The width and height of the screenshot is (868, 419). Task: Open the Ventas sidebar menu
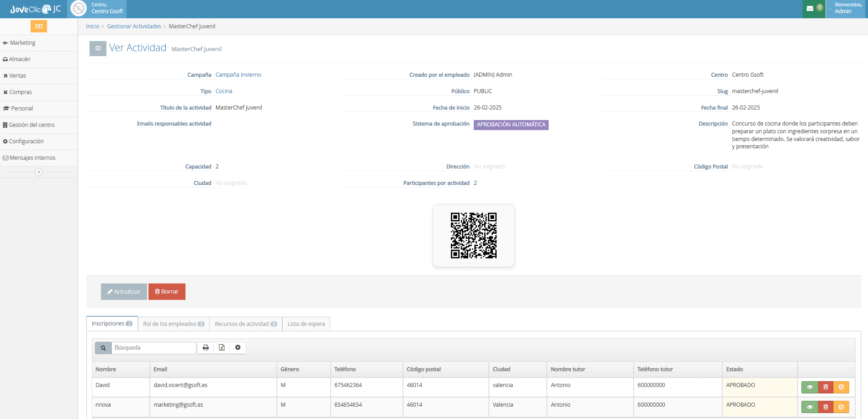(39, 76)
